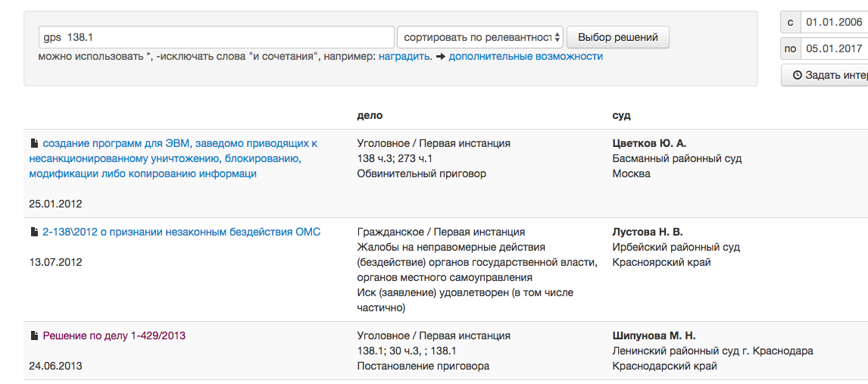Screen dimensions: 868x384
Task: Open Решение по делу 1-429/2013
Action: (x=114, y=336)
